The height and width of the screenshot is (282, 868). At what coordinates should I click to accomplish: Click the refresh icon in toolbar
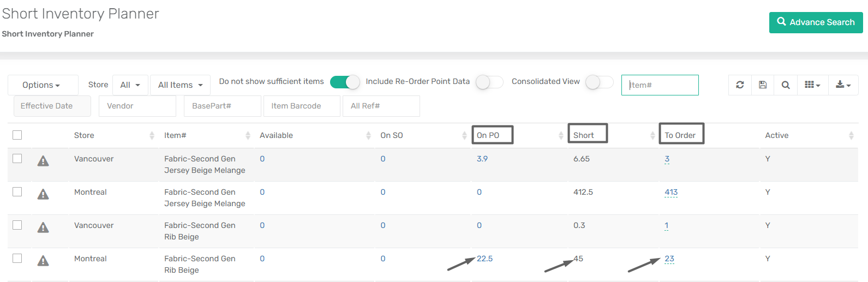(x=740, y=85)
